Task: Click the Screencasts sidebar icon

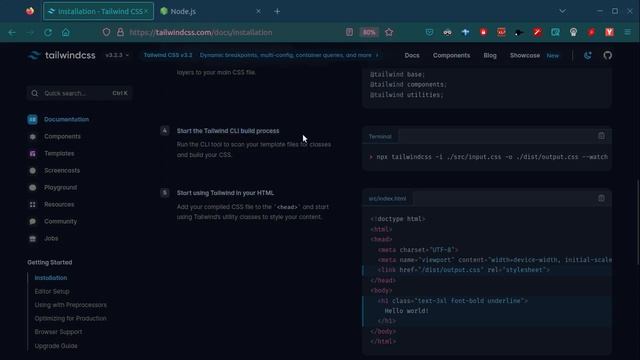Action: click(32, 170)
